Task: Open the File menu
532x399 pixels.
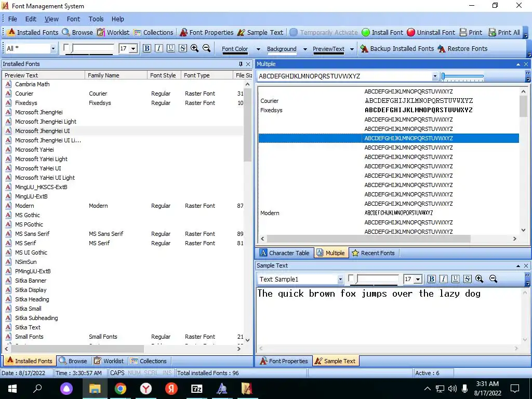Action: [x=12, y=19]
